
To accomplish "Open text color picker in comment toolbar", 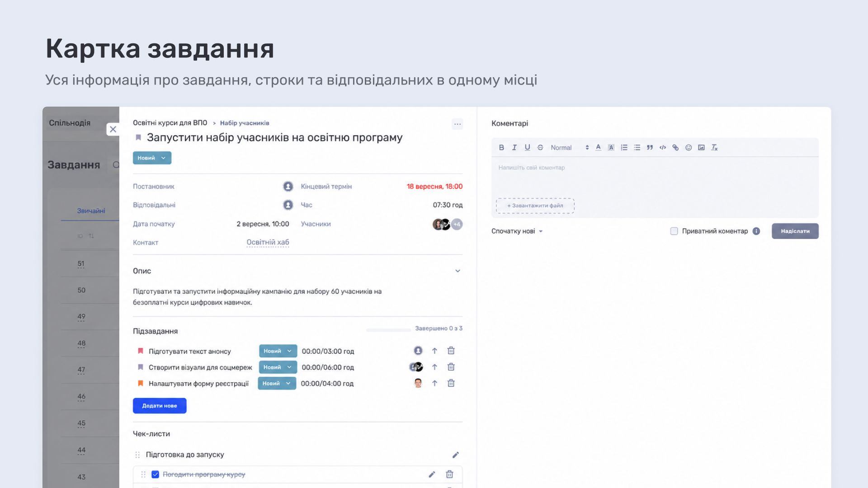I will coord(598,147).
